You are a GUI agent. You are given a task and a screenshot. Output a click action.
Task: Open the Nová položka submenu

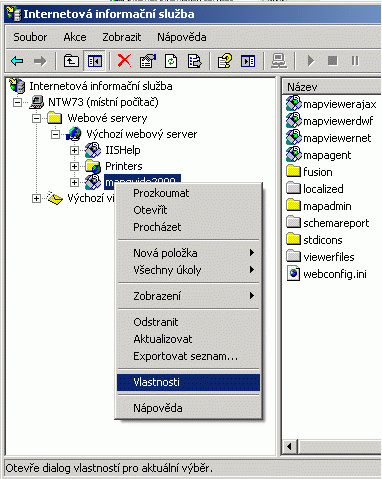pyautogui.click(x=188, y=253)
